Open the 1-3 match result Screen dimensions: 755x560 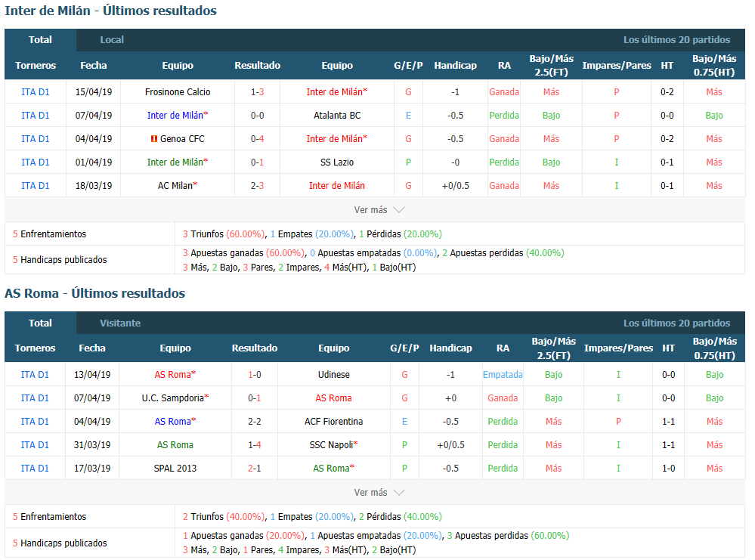click(x=258, y=92)
